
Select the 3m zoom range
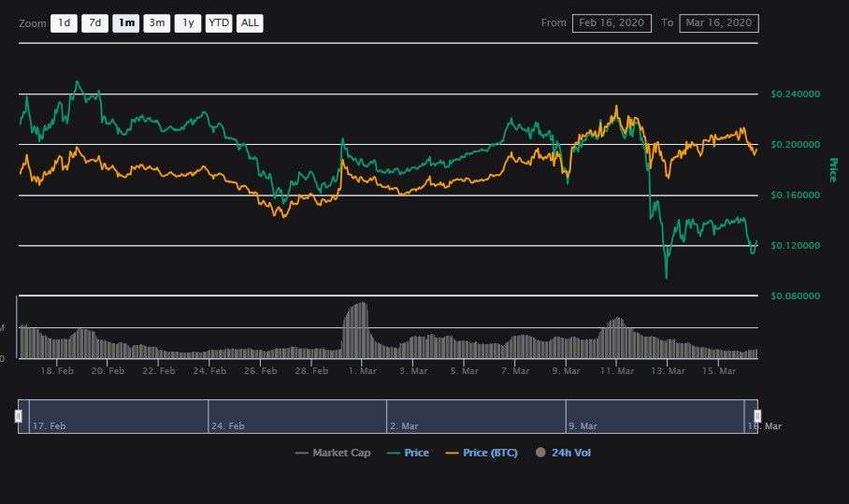(x=157, y=23)
